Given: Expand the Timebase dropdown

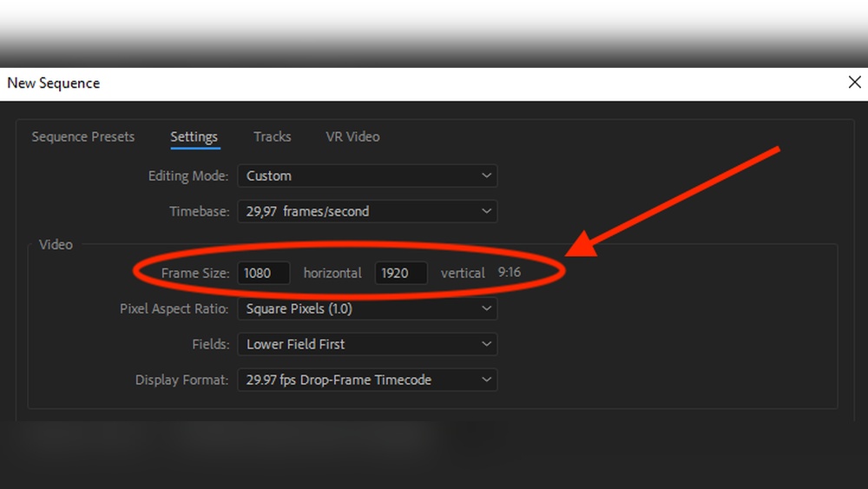Looking at the screenshot, I should click(367, 211).
